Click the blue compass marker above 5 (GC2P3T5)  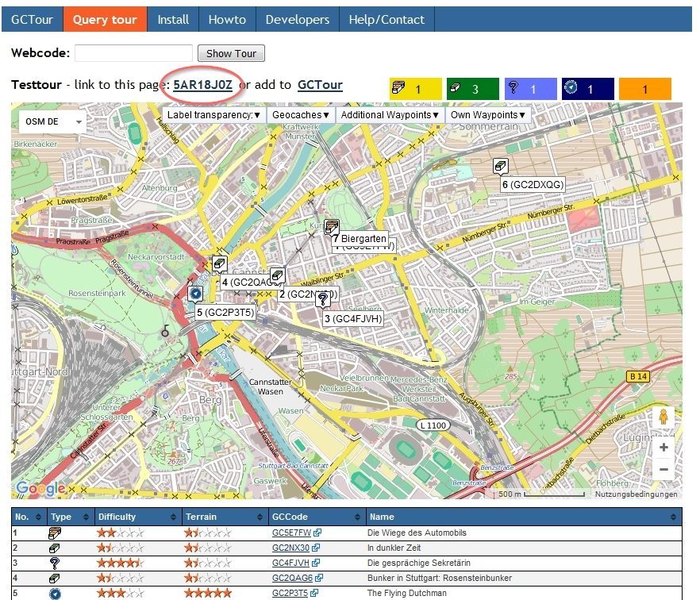point(195,294)
